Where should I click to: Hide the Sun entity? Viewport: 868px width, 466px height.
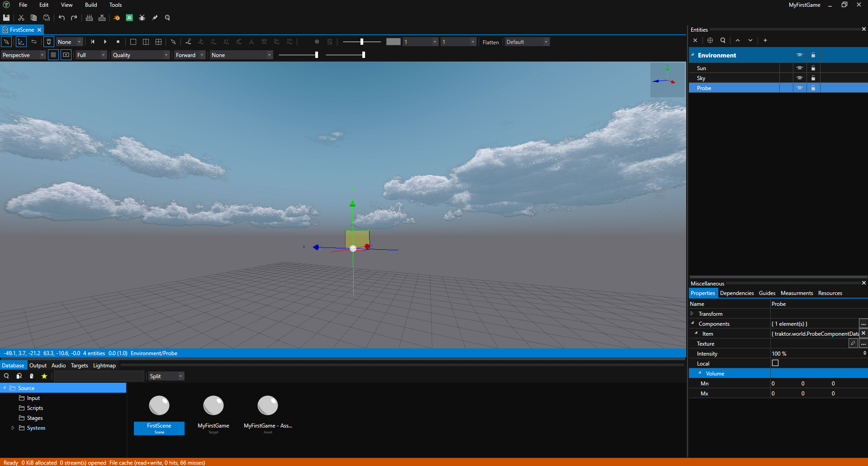[x=799, y=68]
